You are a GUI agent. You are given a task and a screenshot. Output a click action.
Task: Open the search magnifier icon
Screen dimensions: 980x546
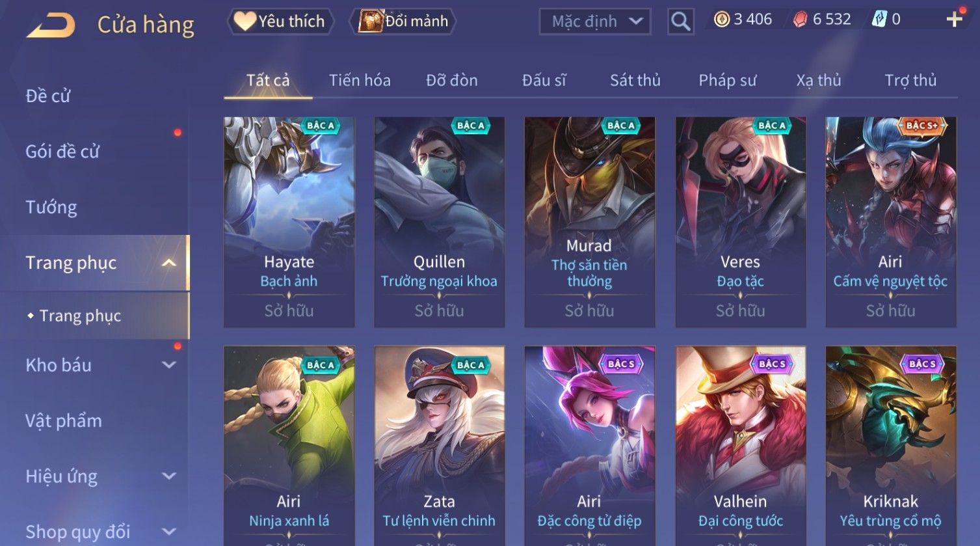click(x=680, y=21)
